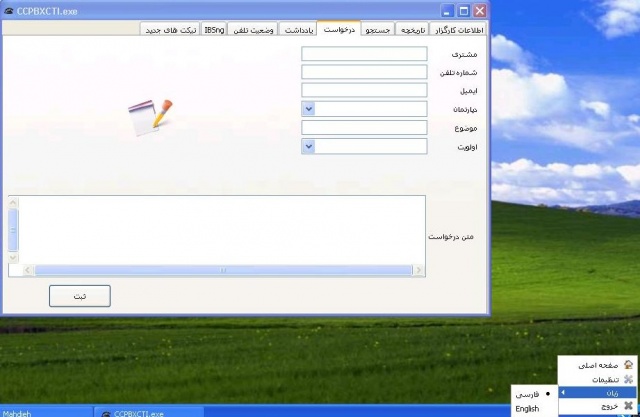The width and height of the screenshot is (640, 417).
Task: Select the فارسی language option
Action: 527,394
